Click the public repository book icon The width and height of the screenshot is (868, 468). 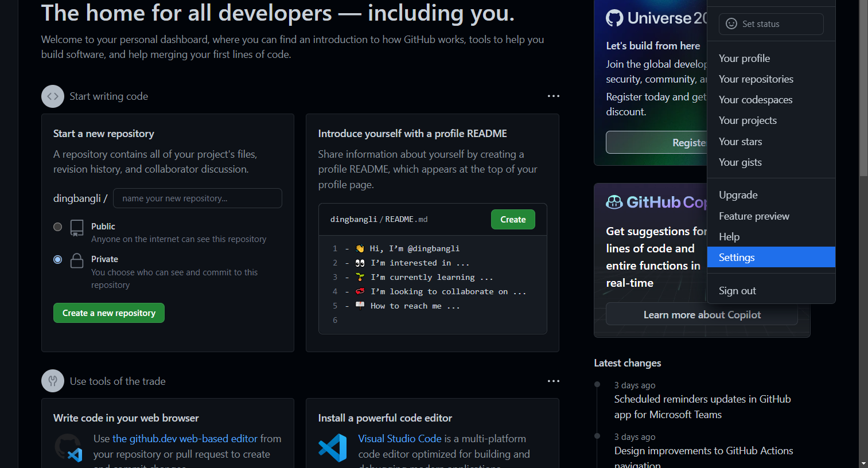[x=77, y=228]
